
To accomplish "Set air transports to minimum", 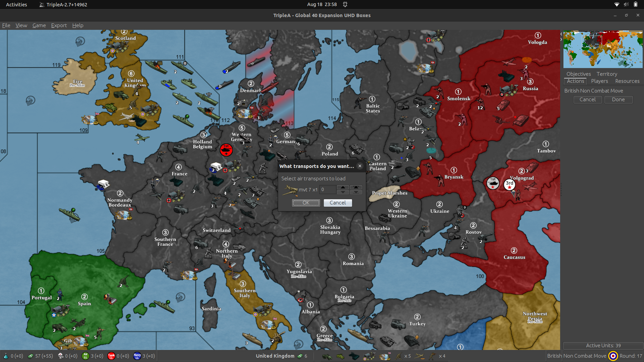I will tap(356, 192).
